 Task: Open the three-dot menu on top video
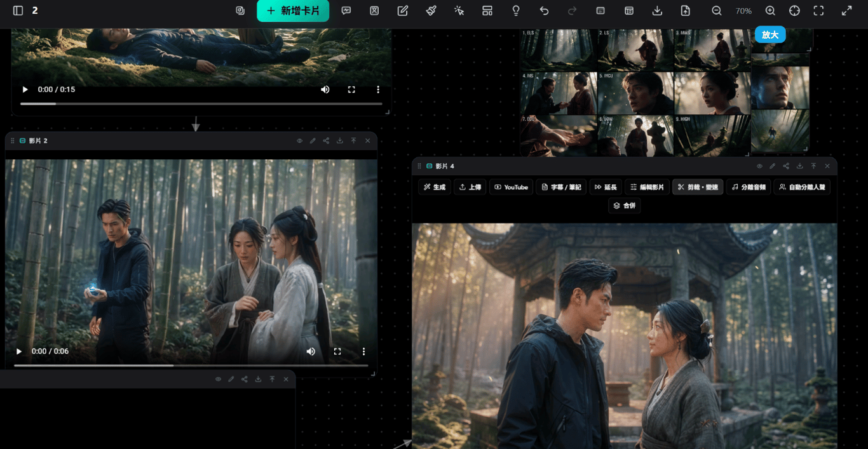tap(377, 90)
